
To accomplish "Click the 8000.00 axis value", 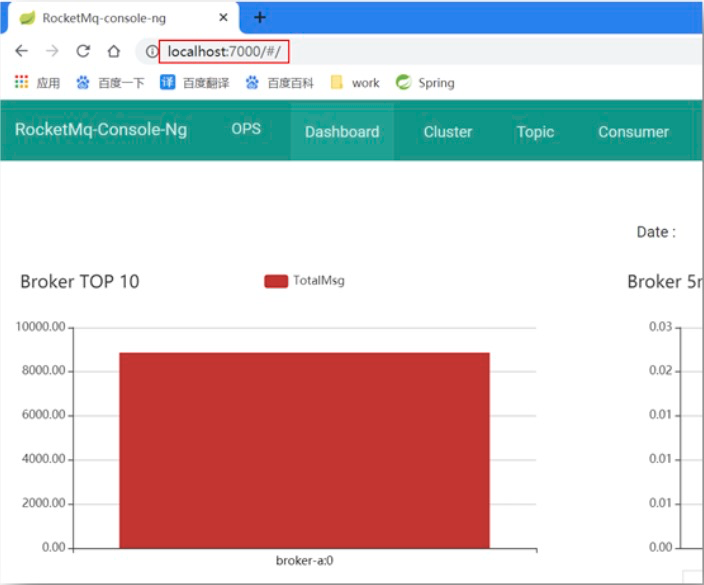I will (x=44, y=370).
